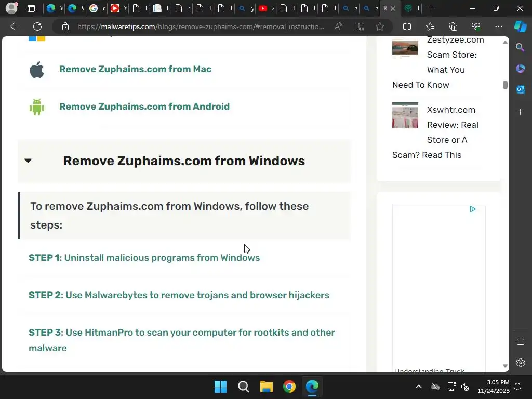
Task: Jump to STEP 1 Uninstall malicious programs
Action: coord(144,258)
